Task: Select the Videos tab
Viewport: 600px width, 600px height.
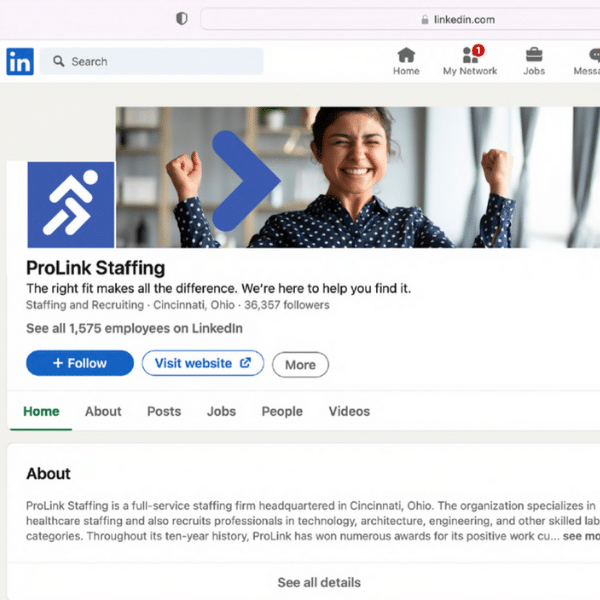Action: pos(349,411)
